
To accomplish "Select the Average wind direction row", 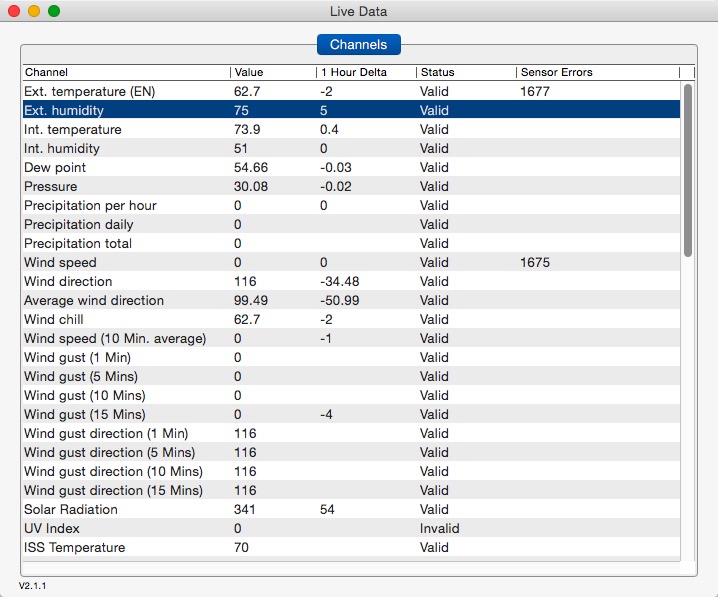I will [351, 300].
